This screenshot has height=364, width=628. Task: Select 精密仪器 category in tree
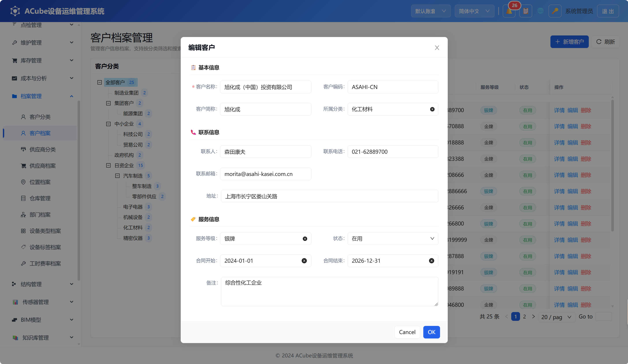pyautogui.click(x=133, y=238)
